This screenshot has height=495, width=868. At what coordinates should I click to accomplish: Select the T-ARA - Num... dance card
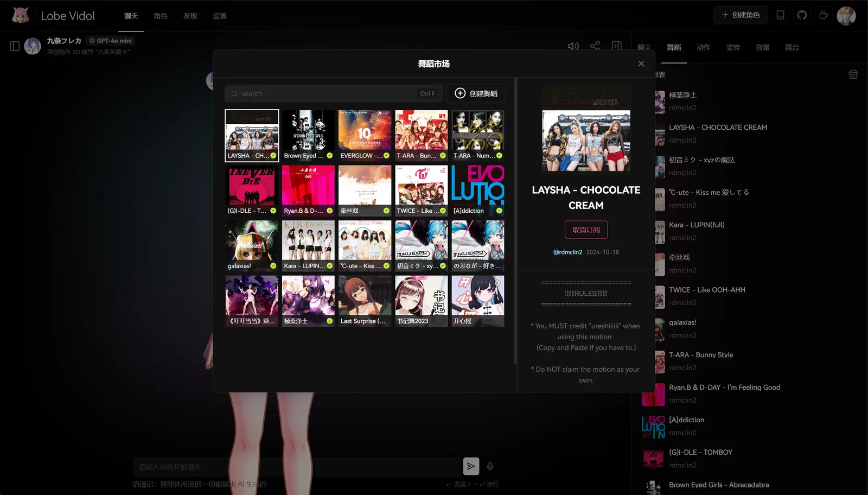pyautogui.click(x=478, y=136)
